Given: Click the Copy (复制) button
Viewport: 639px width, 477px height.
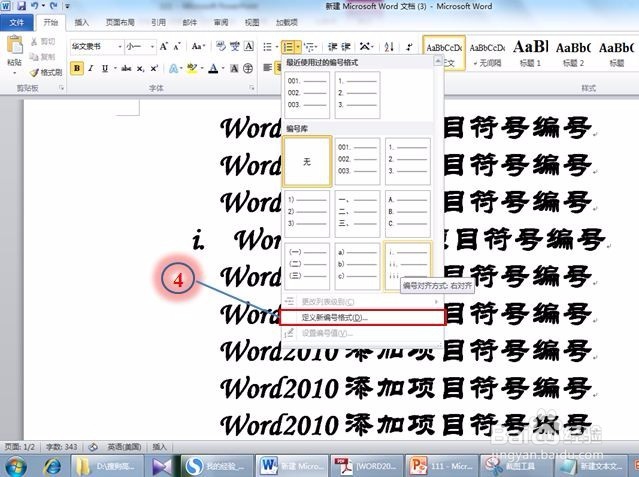Looking at the screenshot, I should (x=43, y=57).
